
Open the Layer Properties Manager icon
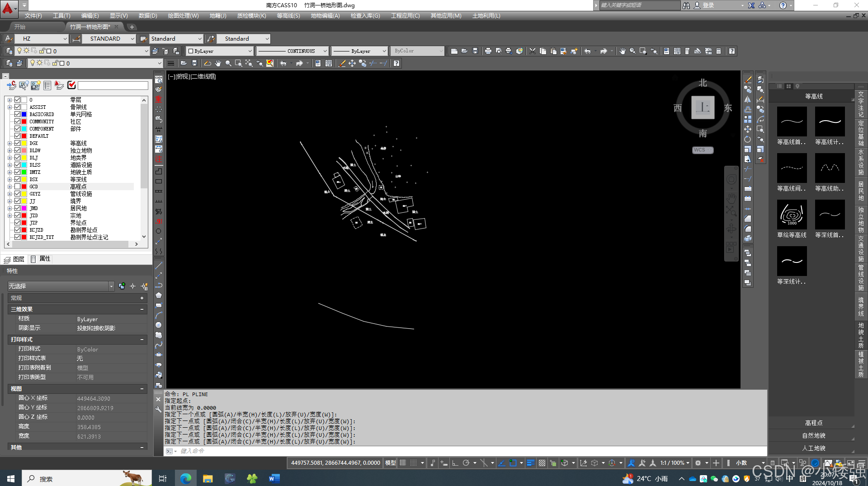[x=9, y=51]
